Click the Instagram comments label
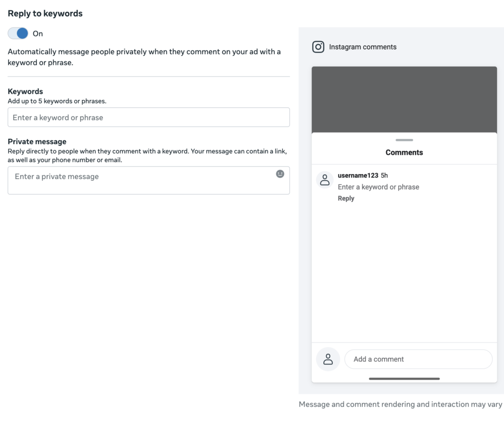This screenshot has height=441, width=504. [x=362, y=47]
